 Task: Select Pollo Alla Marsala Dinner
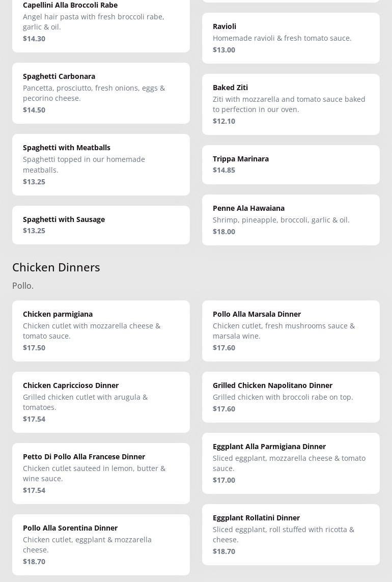click(x=291, y=331)
